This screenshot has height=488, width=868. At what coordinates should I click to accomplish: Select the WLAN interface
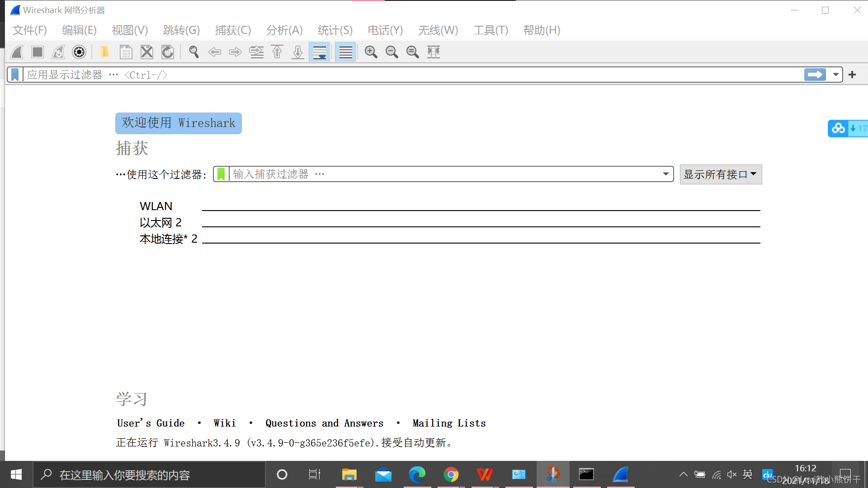(x=450, y=206)
